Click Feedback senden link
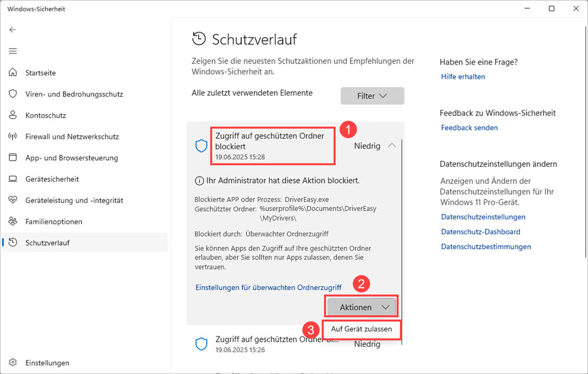 pyautogui.click(x=469, y=128)
